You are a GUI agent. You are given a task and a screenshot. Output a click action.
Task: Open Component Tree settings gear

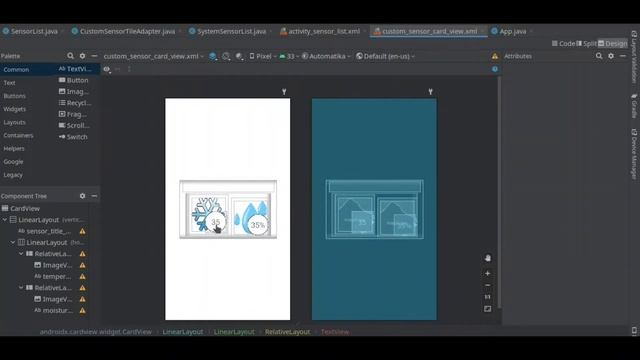point(82,196)
